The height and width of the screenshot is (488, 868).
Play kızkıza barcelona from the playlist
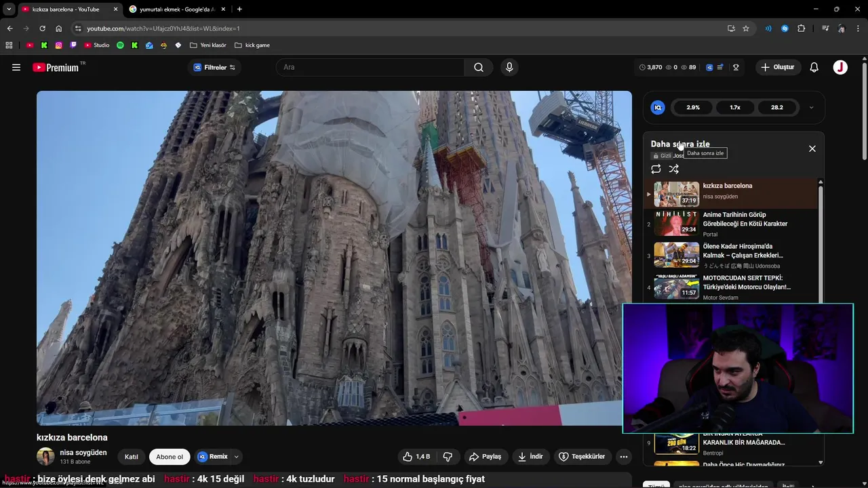[731, 194]
